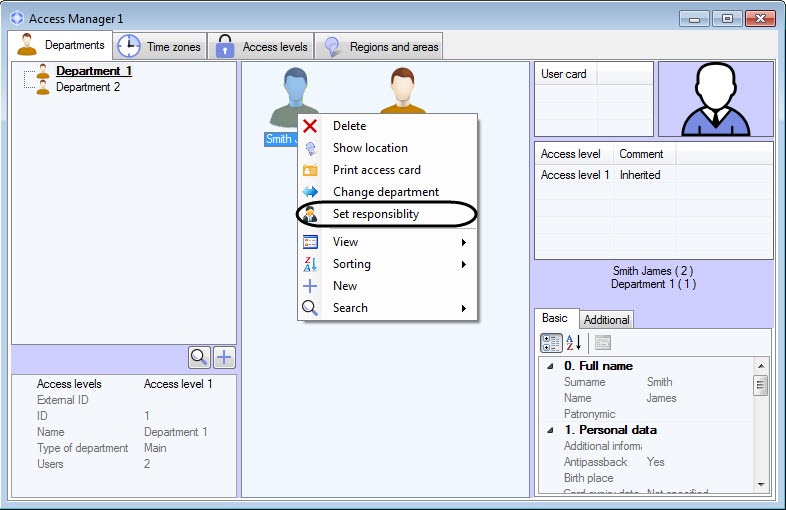This screenshot has width=786, height=510.
Task: Click the Comment column header
Action: pyautogui.click(x=645, y=154)
